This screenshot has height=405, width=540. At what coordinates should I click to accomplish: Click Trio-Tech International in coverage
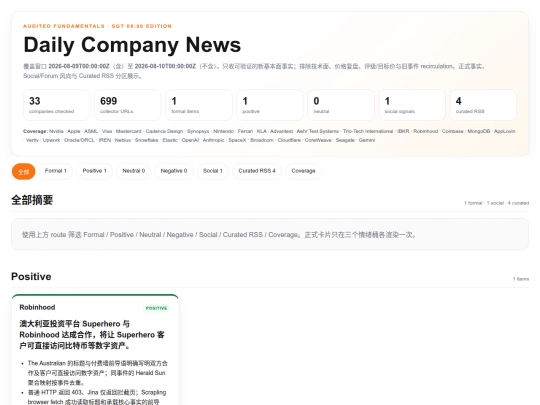(x=368, y=131)
